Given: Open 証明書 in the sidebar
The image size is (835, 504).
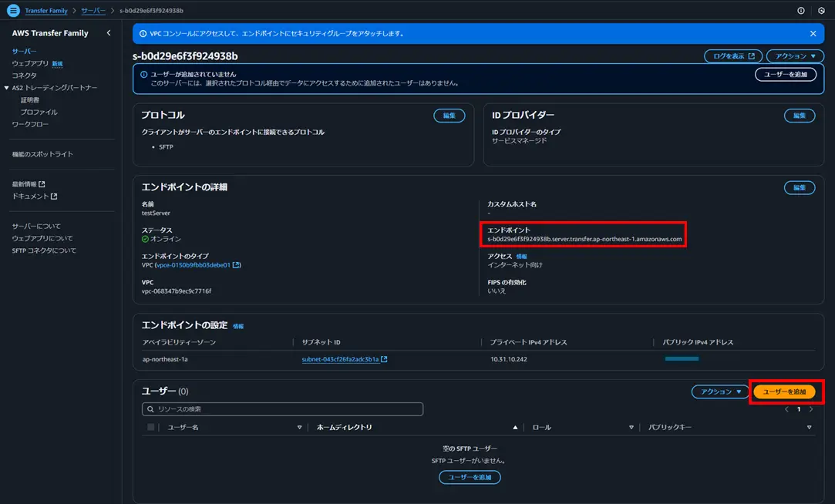Looking at the screenshot, I should [x=30, y=100].
